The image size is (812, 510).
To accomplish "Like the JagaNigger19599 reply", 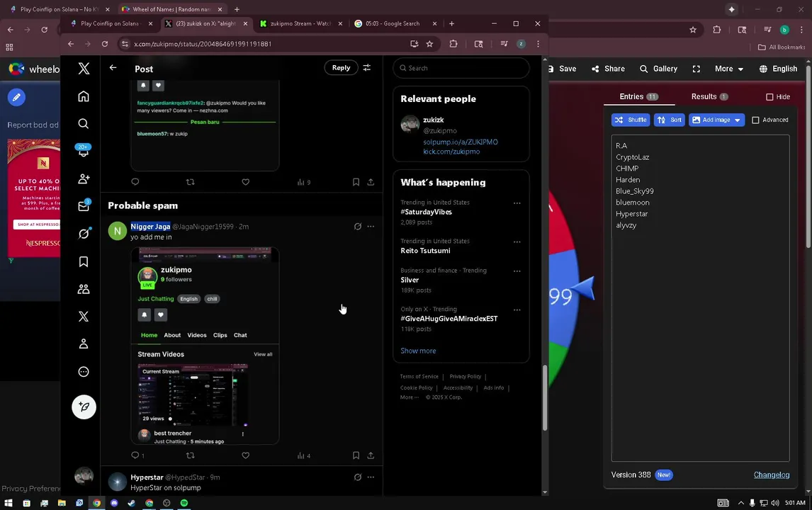I will [x=245, y=455].
